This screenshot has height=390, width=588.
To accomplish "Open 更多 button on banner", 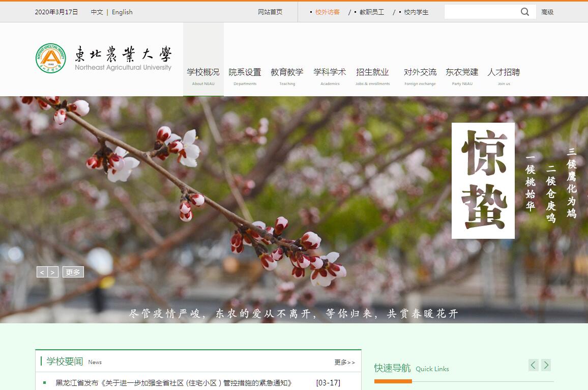I will point(73,272).
